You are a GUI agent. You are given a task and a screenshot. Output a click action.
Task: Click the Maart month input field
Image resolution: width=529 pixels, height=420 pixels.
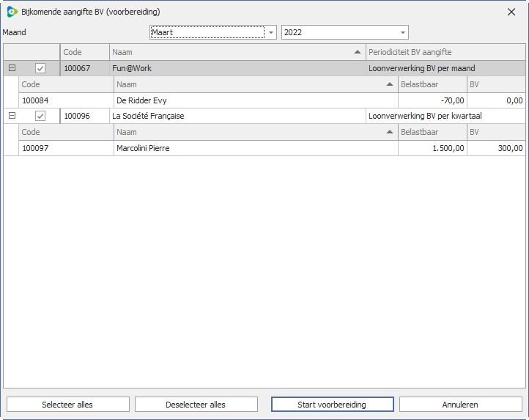click(x=207, y=32)
